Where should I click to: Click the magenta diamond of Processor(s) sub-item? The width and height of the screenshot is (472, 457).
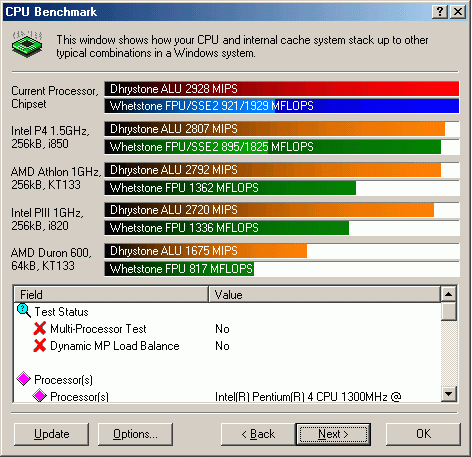click(x=39, y=396)
